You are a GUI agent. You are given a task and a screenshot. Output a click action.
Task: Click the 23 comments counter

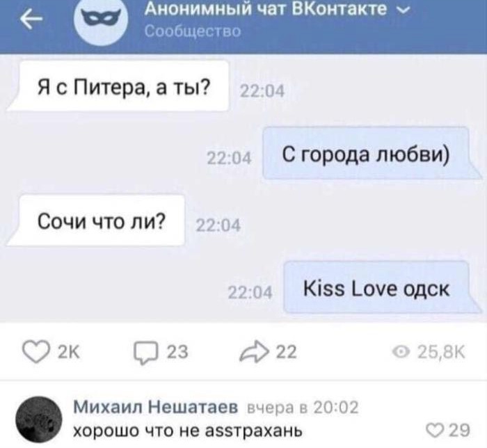point(177,353)
